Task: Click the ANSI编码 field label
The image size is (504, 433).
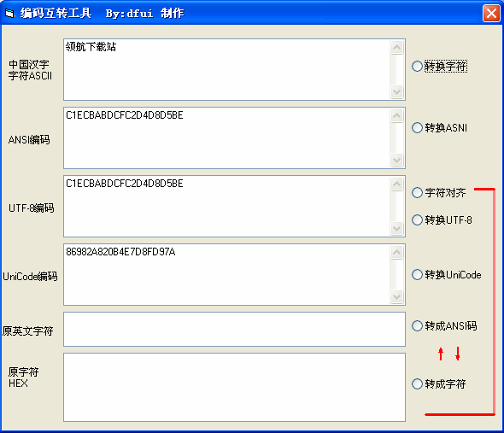Action: (x=29, y=139)
